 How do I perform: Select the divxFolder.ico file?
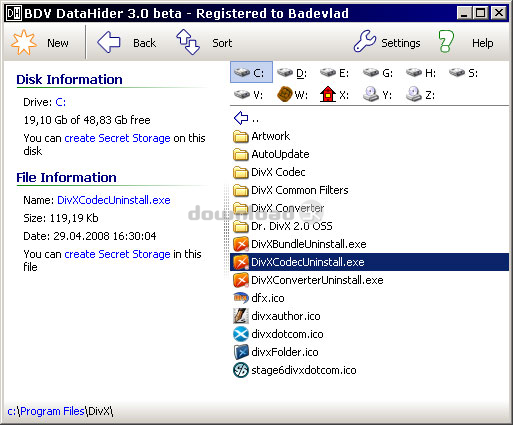(276, 352)
